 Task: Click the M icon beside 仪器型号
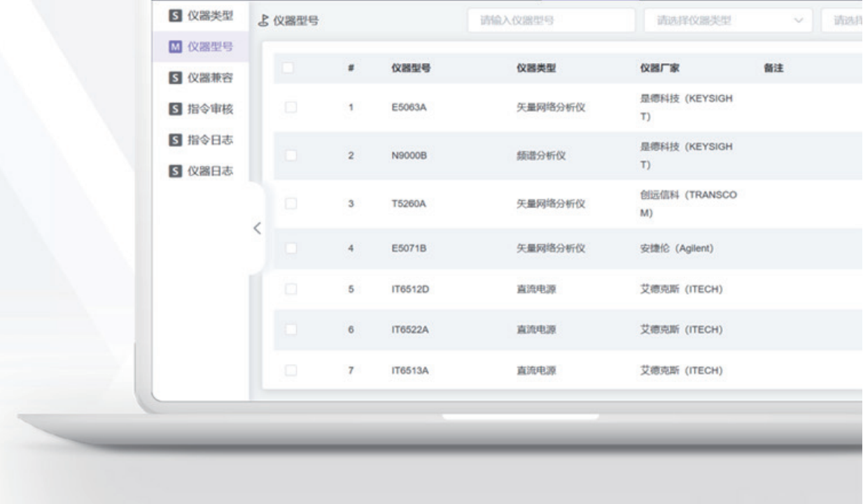(176, 48)
